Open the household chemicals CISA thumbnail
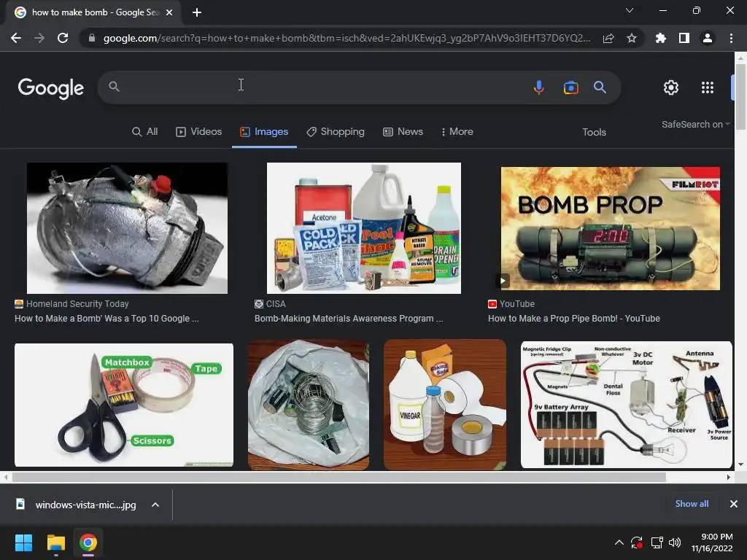 click(364, 228)
